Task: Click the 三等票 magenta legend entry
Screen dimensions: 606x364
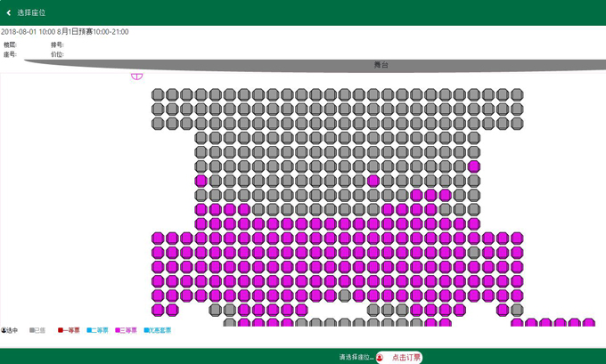Action: click(127, 330)
